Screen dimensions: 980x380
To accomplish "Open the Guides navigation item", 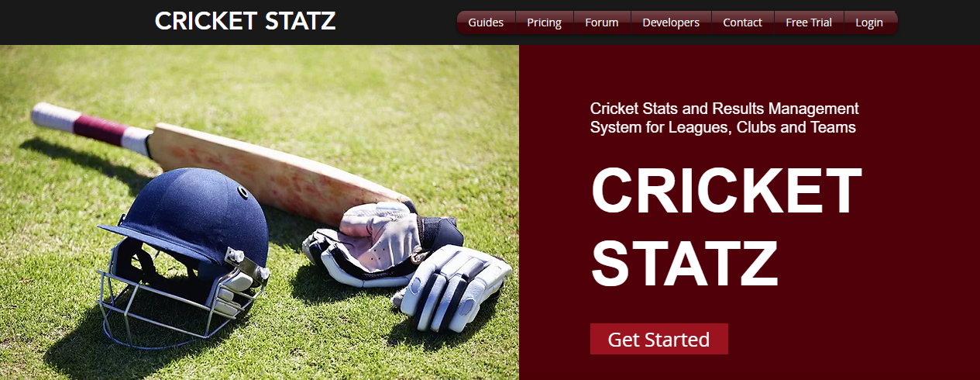I will point(486,22).
